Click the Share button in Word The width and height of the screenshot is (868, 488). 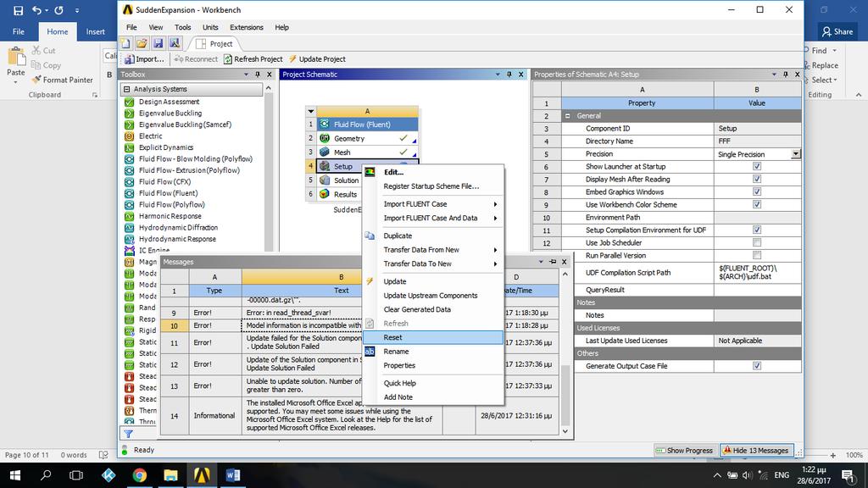837,31
